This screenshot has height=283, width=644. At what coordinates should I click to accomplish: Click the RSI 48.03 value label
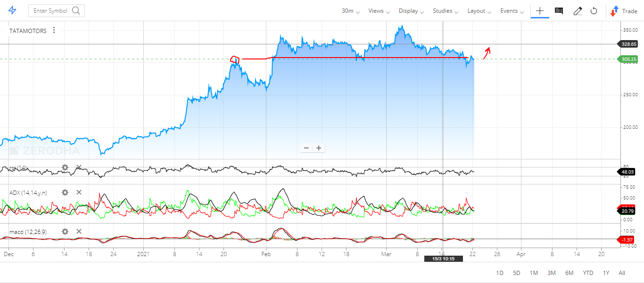tap(627, 172)
